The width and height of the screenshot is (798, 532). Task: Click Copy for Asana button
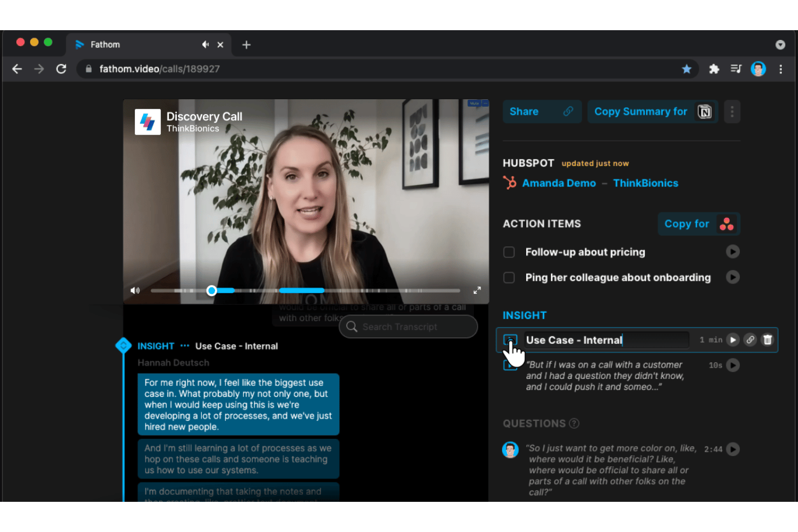click(x=699, y=224)
